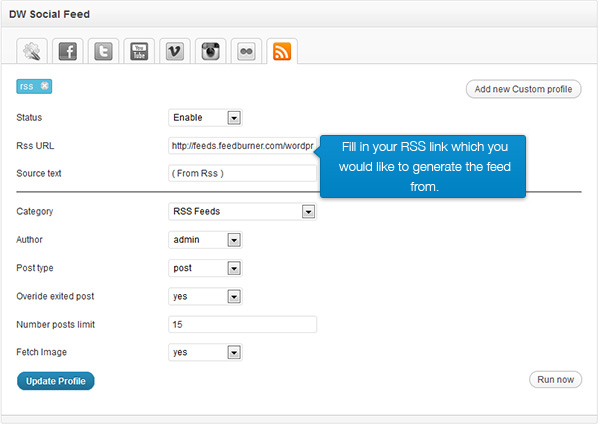
Task: Click the Source text label
Action: pyautogui.click(x=39, y=173)
